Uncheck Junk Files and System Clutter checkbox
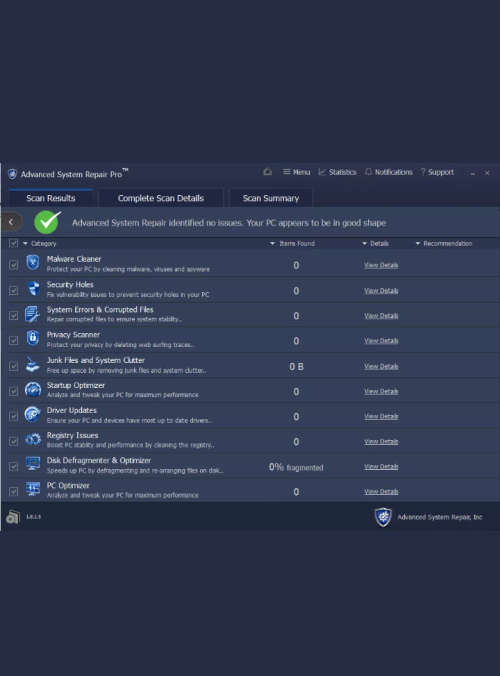500x676 pixels. point(13,366)
